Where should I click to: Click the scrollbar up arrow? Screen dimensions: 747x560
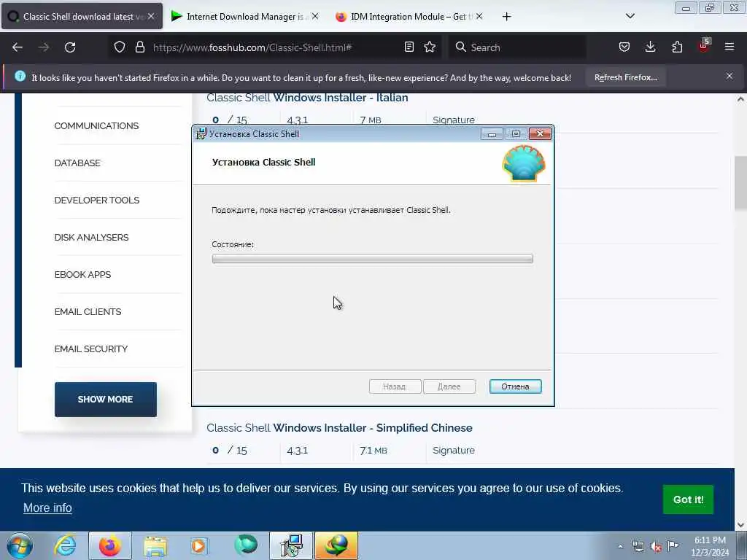(x=740, y=99)
